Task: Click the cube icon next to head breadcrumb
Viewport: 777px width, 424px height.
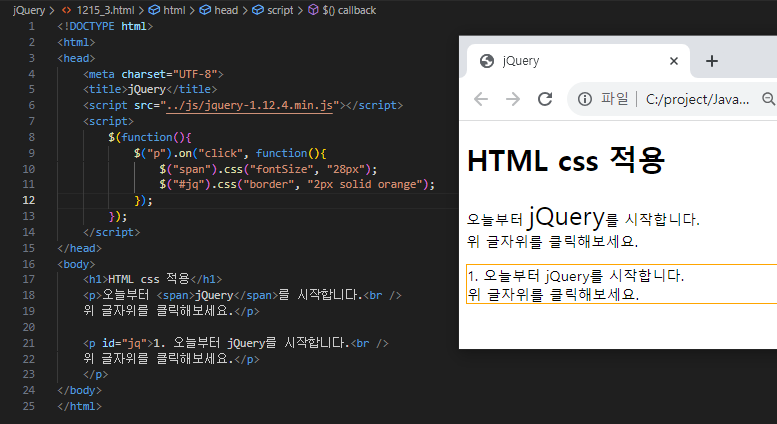Action: (205, 10)
